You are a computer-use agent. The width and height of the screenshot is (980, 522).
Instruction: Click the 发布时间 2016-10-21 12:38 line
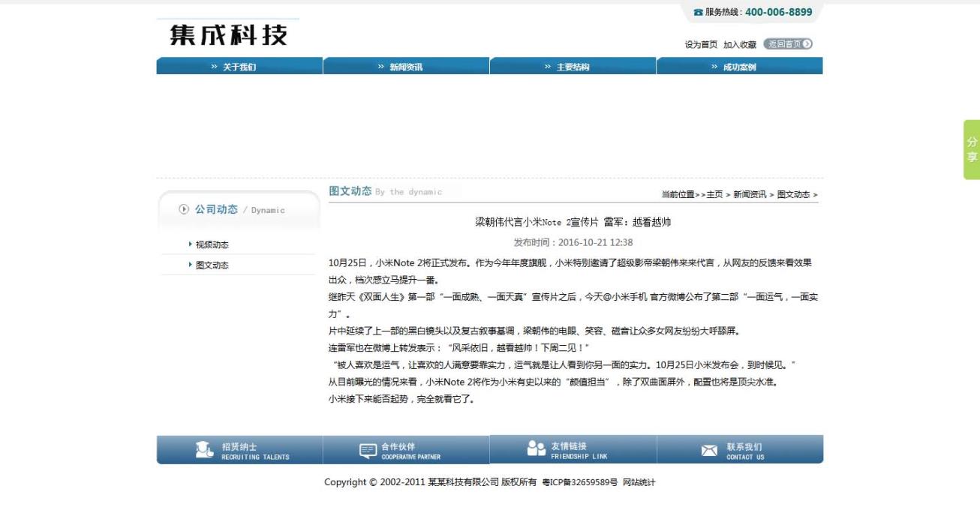pos(573,242)
